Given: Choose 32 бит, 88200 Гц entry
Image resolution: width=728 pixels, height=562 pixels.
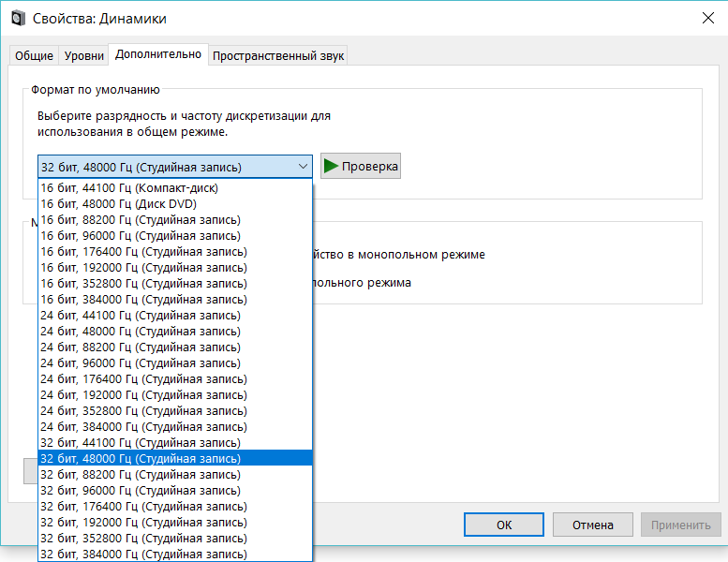Looking at the screenshot, I should (175, 475).
